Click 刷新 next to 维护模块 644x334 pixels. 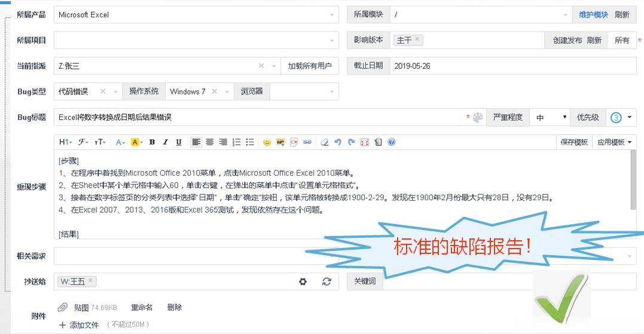(x=622, y=15)
